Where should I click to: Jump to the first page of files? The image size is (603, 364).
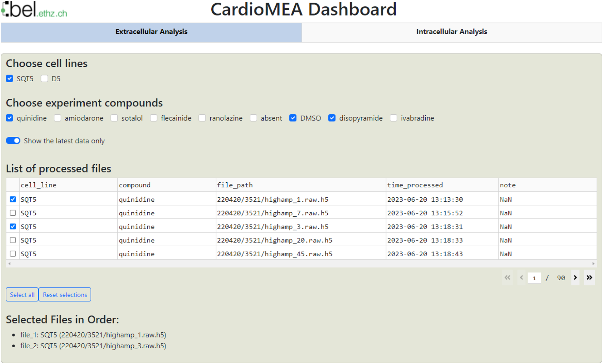click(x=507, y=278)
